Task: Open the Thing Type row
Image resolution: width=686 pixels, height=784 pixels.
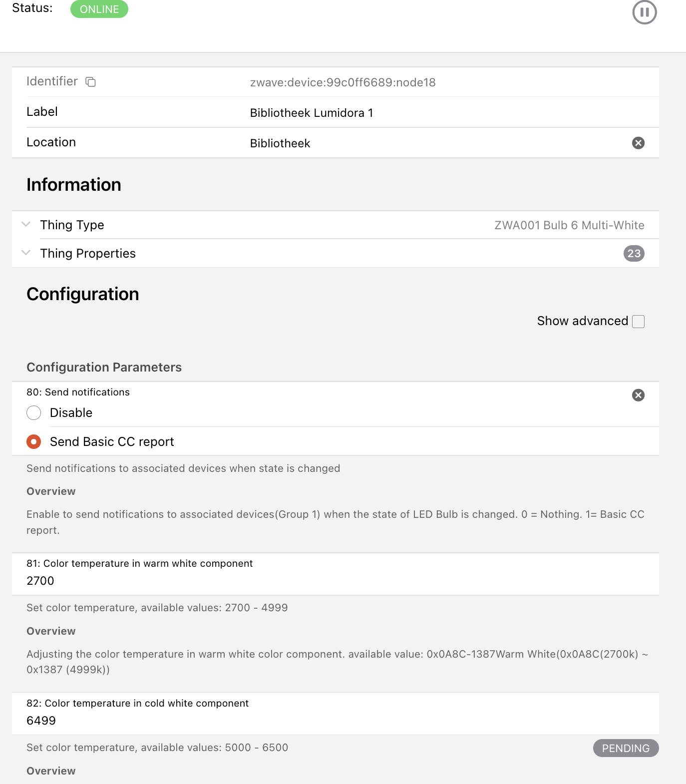Action: click(x=72, y=225)
